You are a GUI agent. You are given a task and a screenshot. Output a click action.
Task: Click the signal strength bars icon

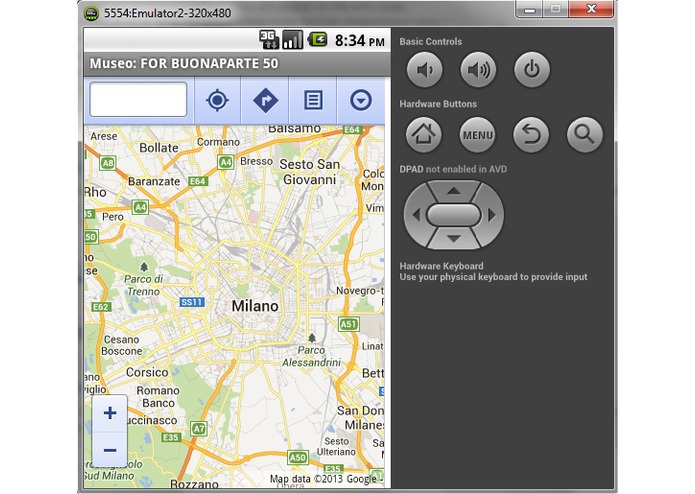point(293,40)
